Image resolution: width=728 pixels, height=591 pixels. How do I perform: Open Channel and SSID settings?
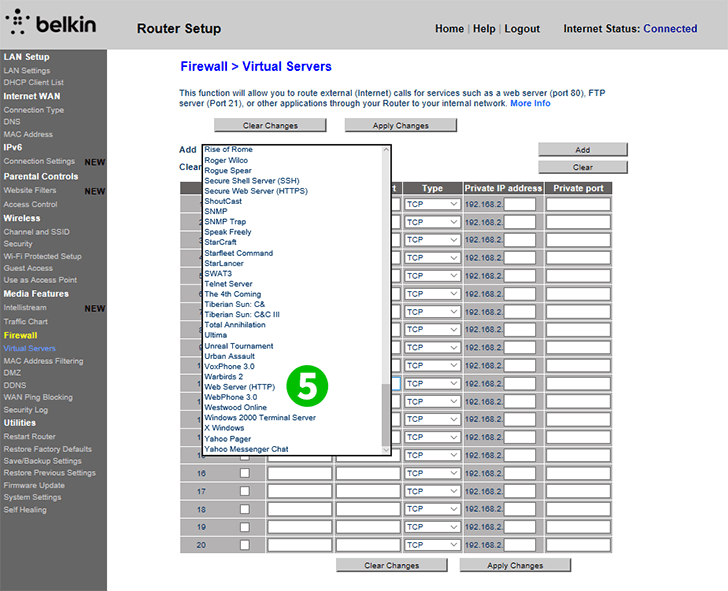pyautogui.click(x=37, y=232)
